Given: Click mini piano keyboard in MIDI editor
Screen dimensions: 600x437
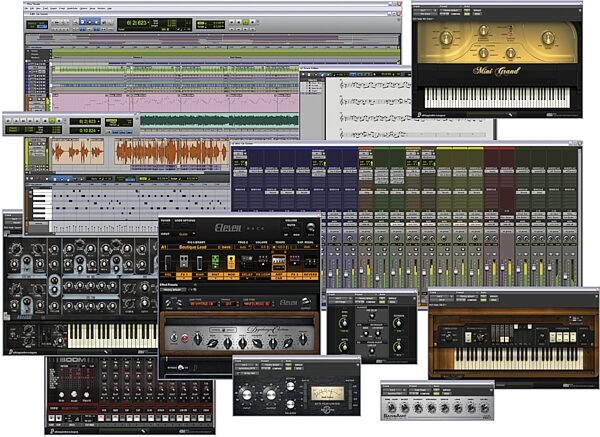Looking at the screenshot, I should pos(42,204).
